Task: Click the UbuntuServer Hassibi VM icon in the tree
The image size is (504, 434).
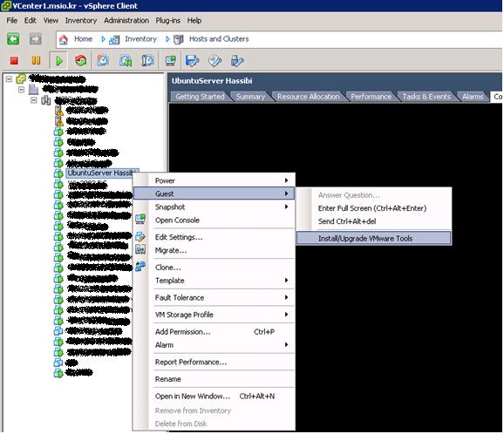Action: click(58, 173)
